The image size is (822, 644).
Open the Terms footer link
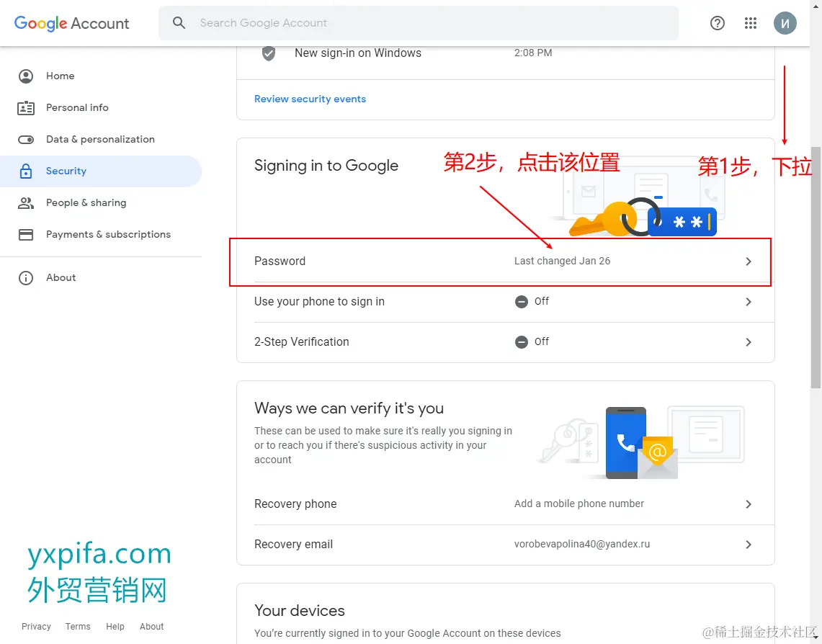(78, 626)
